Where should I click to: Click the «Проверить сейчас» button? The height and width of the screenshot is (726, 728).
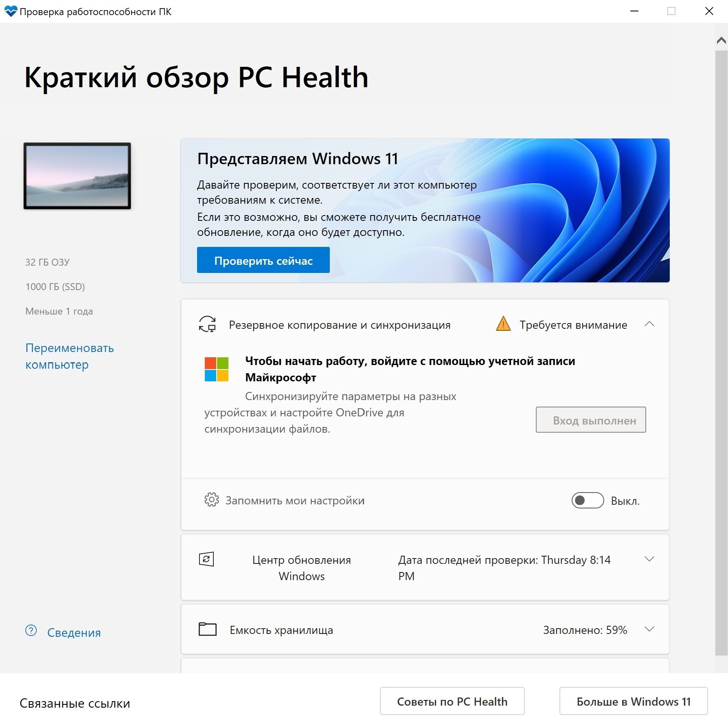coord(263,260)
